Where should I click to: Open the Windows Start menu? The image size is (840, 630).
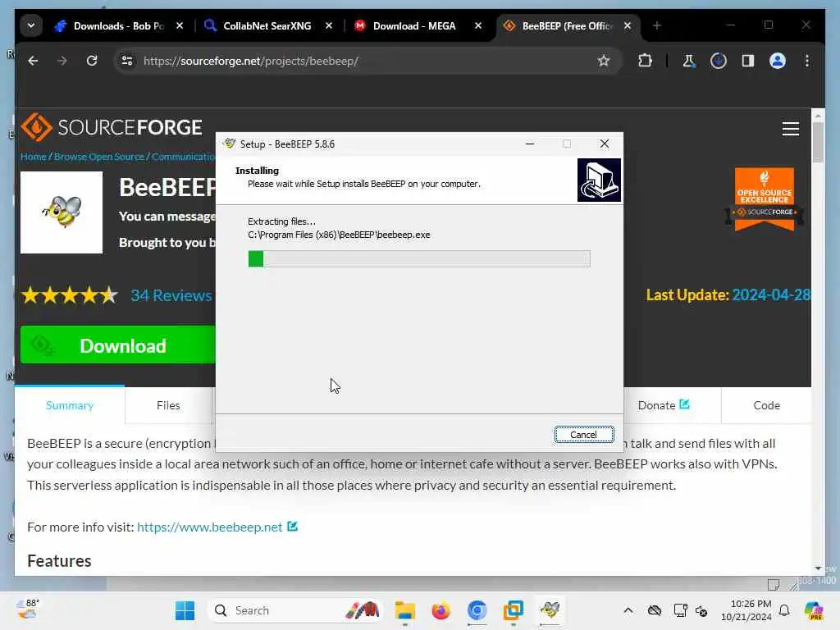point(185,610)
